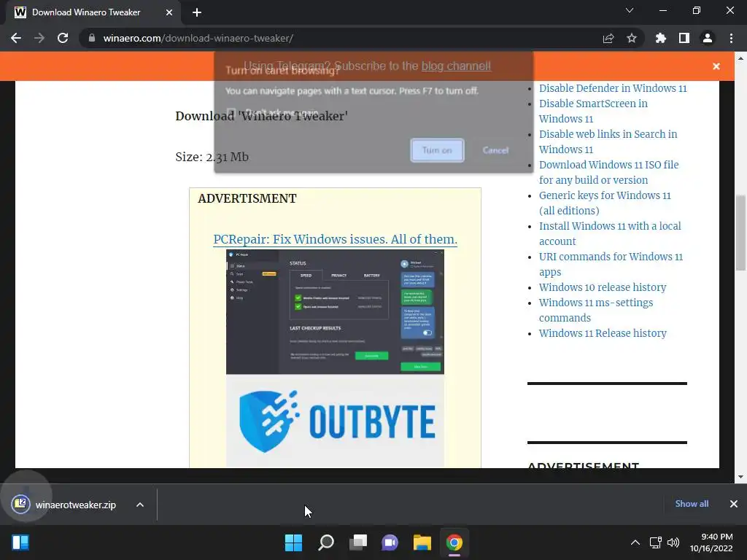
Task: Click the forward navigation arrow
Action: tap(39, 38)
